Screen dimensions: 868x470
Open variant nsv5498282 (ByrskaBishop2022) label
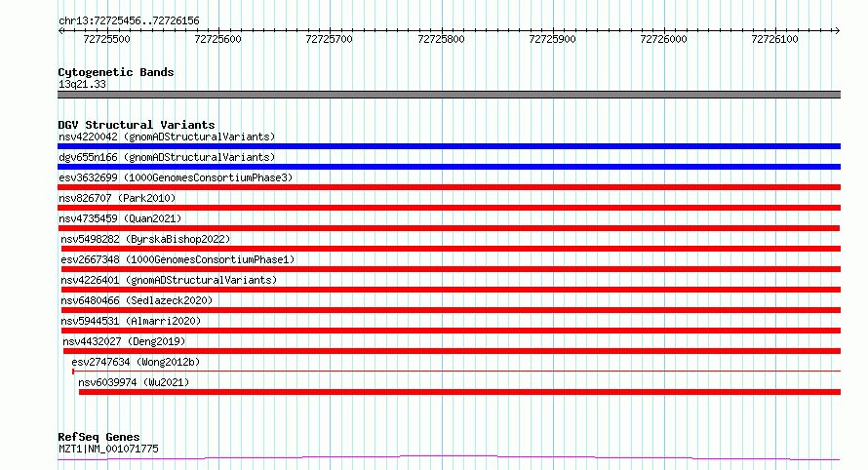click(145, 239)
